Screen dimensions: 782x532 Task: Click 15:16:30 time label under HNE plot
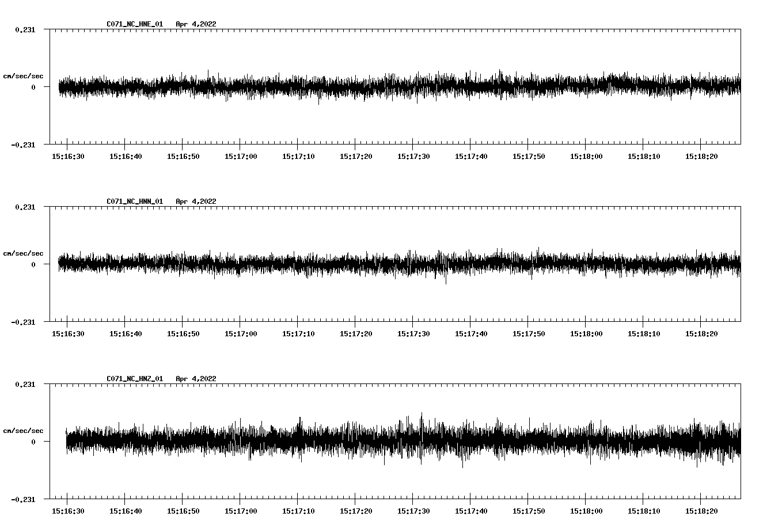(68, 157)
